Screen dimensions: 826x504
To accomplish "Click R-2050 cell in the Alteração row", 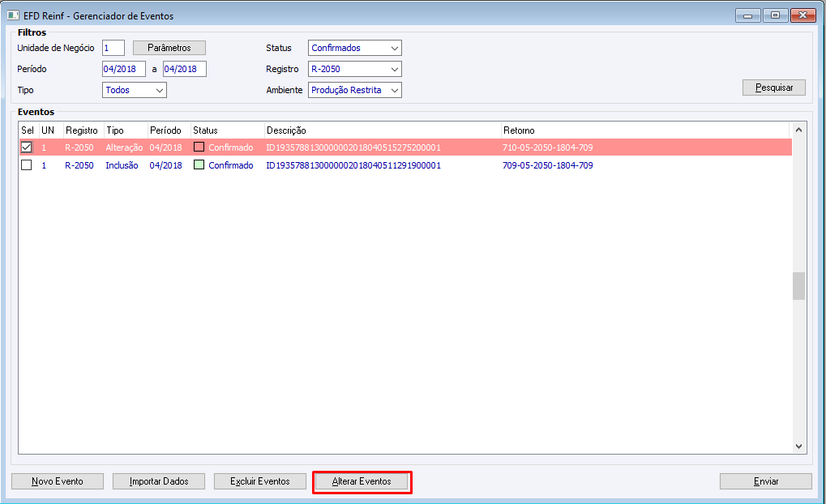I will (x=79, y=147).
